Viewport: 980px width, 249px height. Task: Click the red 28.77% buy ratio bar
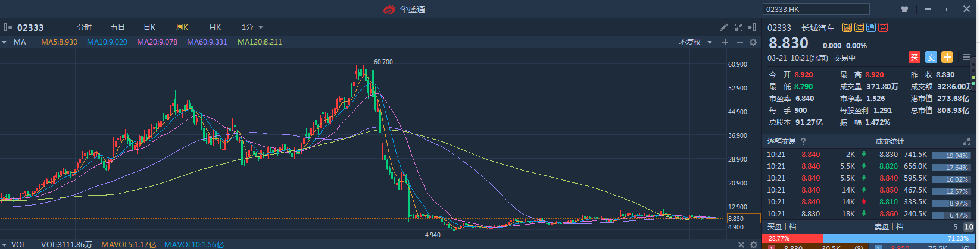point(792,239)
